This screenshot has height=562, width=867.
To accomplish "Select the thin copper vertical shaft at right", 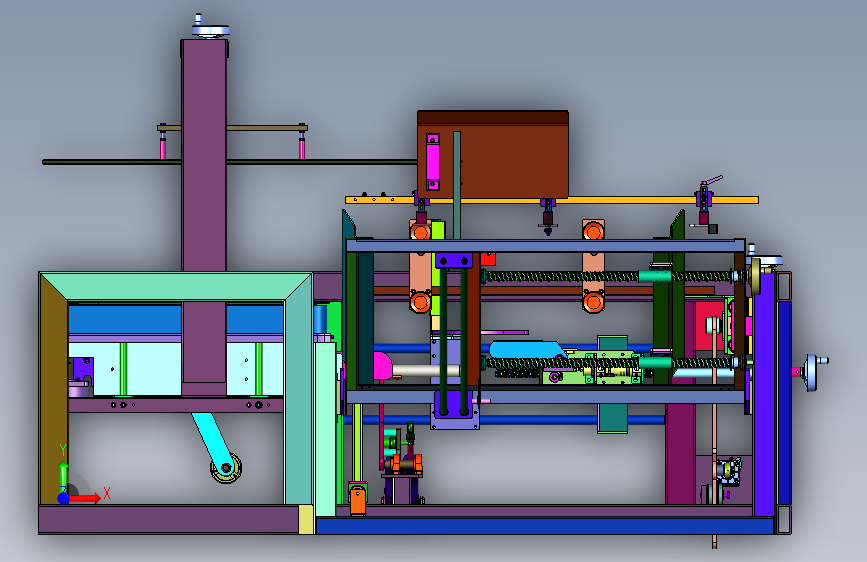I will [x=714, y=431].
